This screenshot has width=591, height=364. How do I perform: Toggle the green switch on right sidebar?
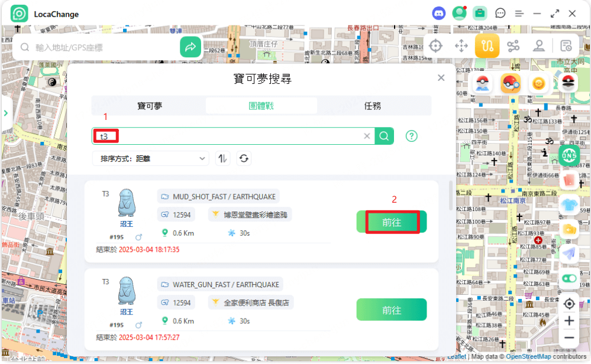(569, 278)
